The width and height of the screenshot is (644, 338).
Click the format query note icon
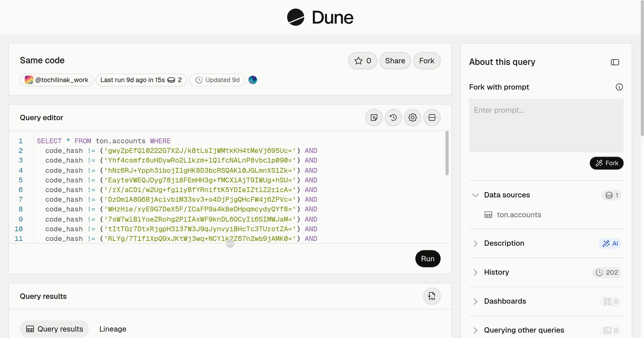[x=374, y=117]
